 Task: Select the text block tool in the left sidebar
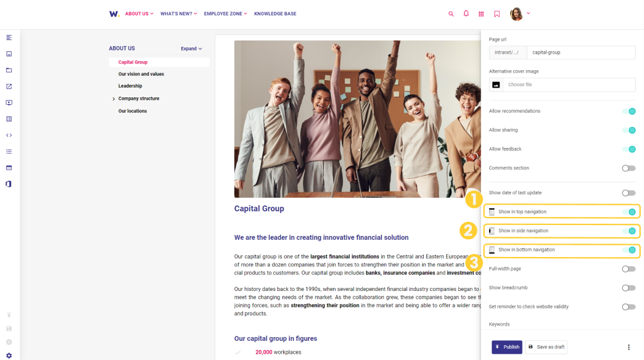[x=9, y=38]
